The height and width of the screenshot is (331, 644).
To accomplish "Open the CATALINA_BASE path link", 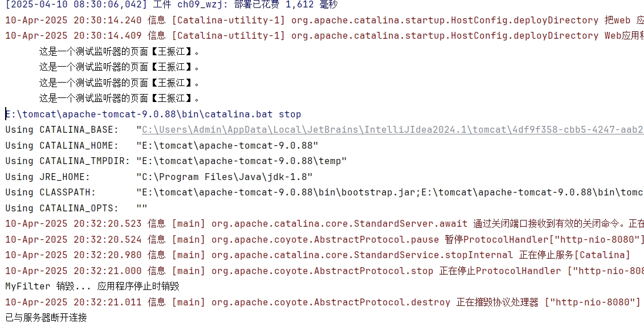I will click(392, 130).
